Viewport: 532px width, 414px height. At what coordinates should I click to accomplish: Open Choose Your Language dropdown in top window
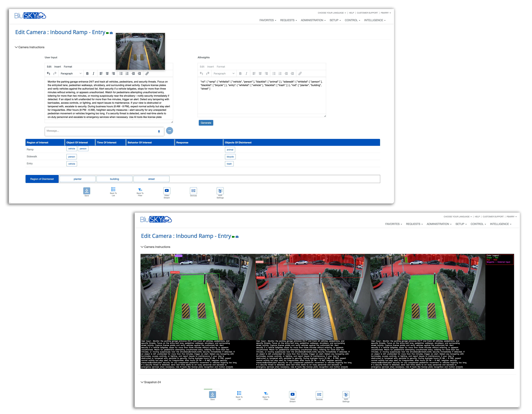(x=332, y=13)
